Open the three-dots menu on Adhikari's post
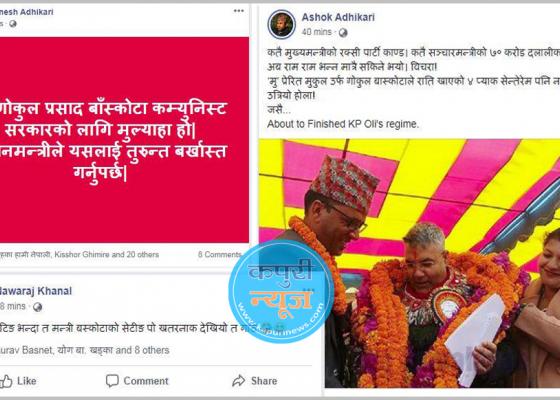 click(239, 11)
